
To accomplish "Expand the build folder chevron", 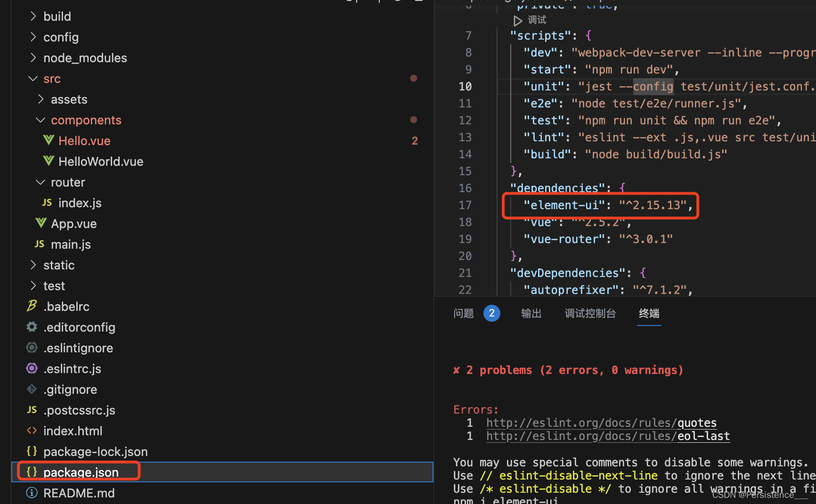I will [x=33, y=16].
